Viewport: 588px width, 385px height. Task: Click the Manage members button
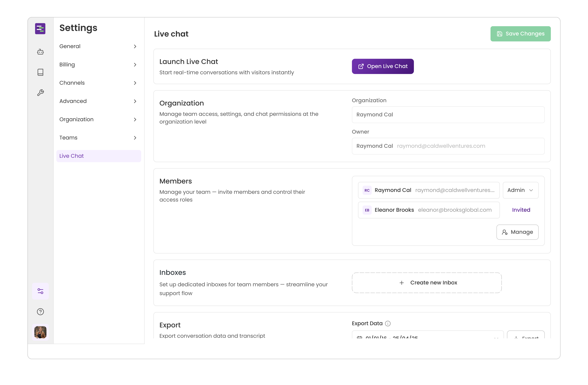coord(517,232)
